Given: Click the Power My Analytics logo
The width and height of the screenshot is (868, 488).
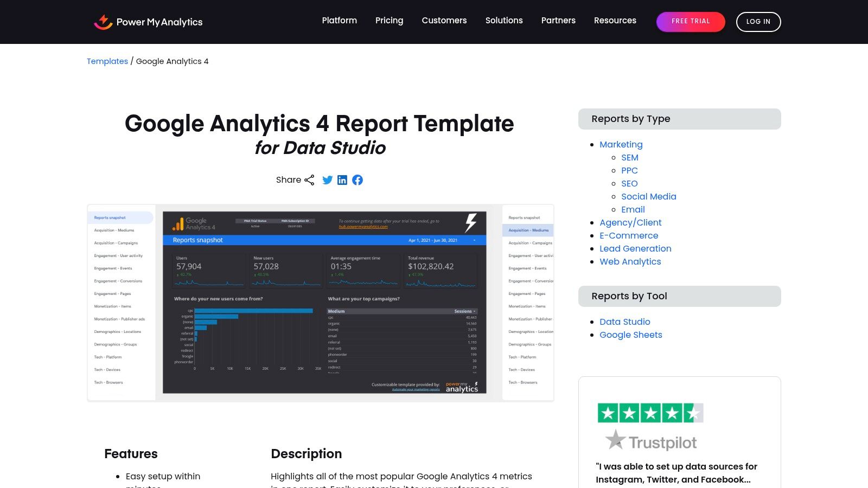Looking at the screenshot, I should click(148, 22).
